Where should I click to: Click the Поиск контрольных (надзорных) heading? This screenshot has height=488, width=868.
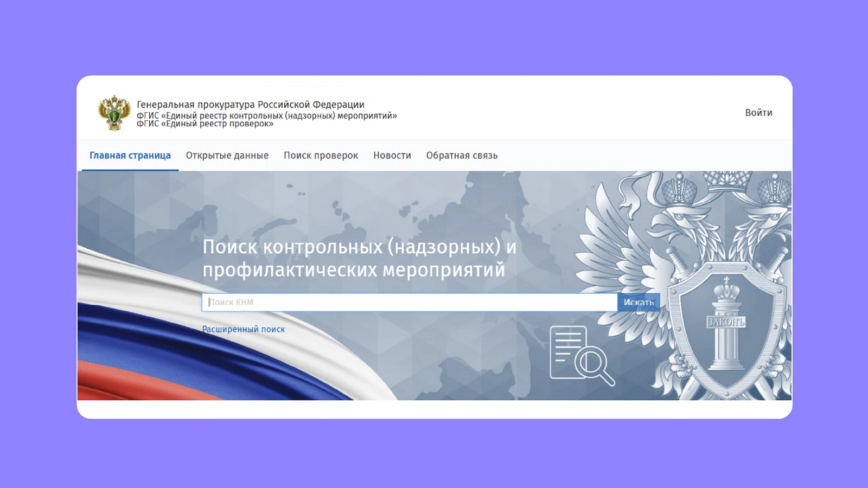pos(359,258)
